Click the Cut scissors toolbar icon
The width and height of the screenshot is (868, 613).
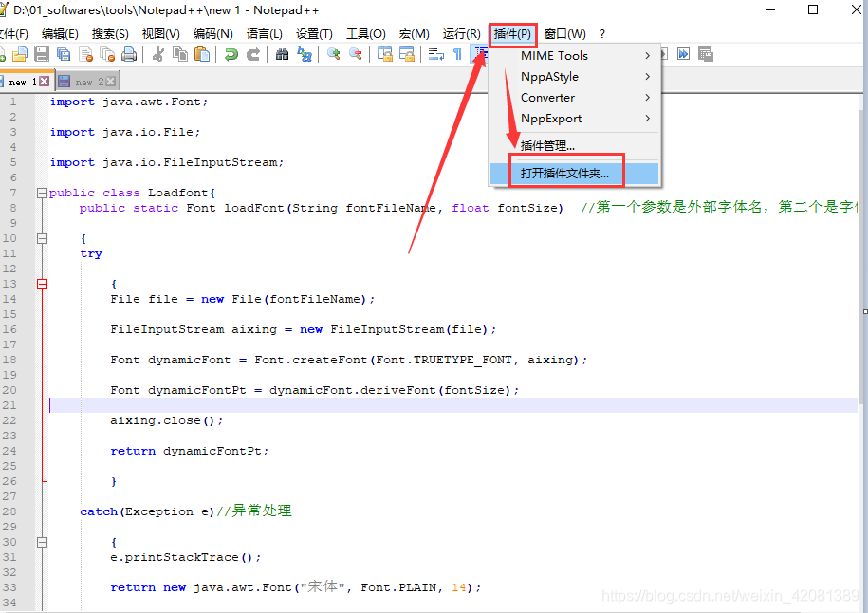pos(158,54)
